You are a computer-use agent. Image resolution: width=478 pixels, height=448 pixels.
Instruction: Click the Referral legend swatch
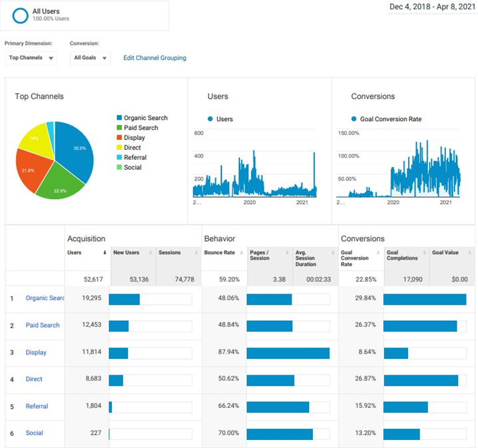(120, 157)
